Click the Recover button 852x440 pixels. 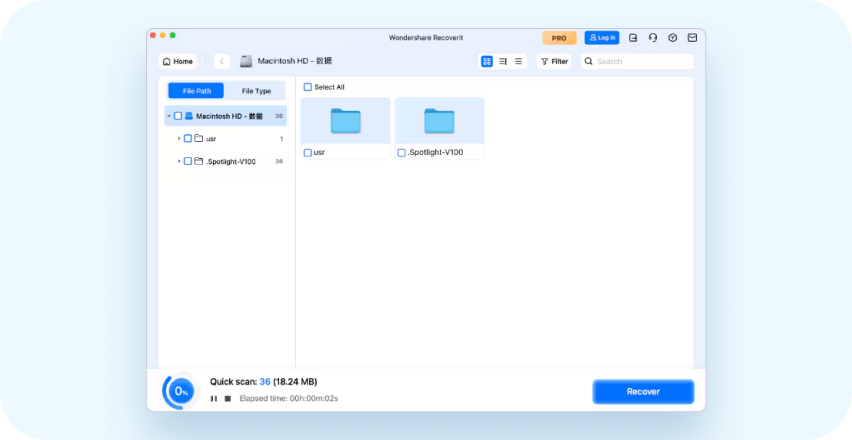pyautogui.click(x=643, y=392)
